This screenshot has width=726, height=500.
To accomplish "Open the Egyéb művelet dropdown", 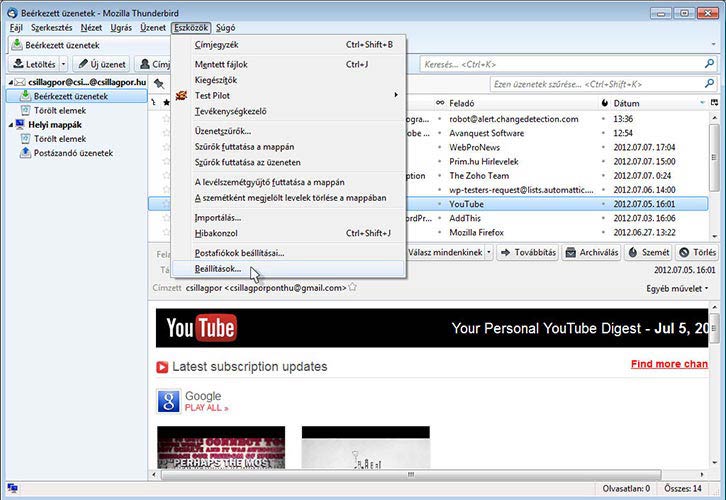I will (x=677, y=288).
